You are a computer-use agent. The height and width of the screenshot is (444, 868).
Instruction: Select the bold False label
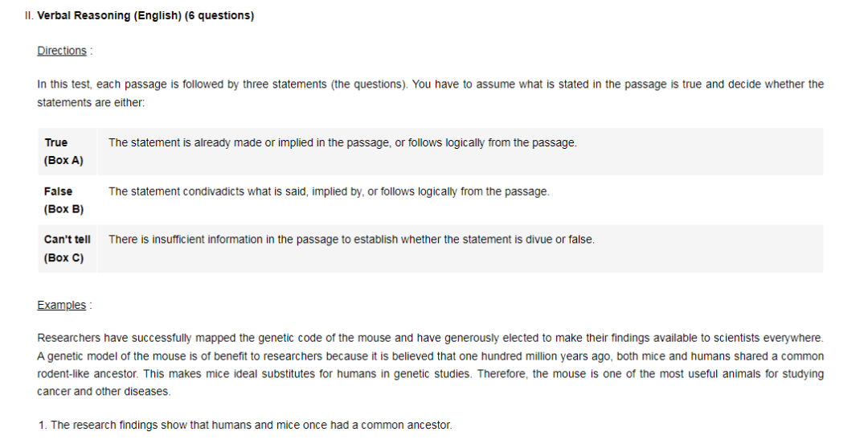click(58, 191)
